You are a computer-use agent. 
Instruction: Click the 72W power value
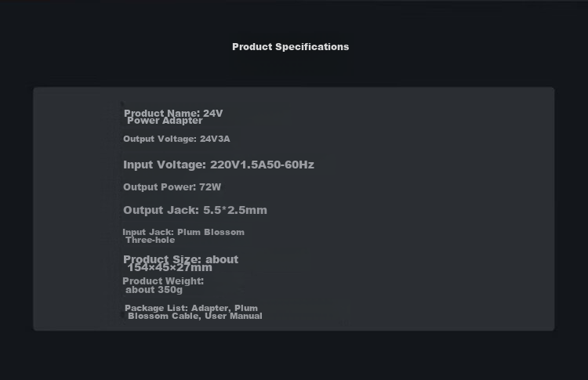tap(210, 186)
